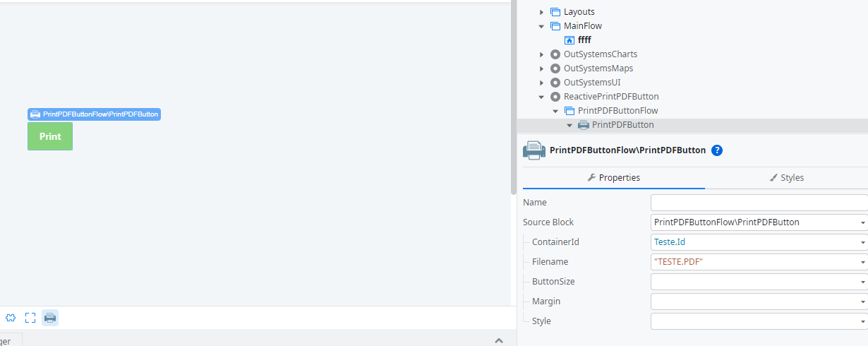Screen dimensions: 868x346
Task: Click the ButtonSize property label
Action: pyautogui.click(x=553, y=282)
